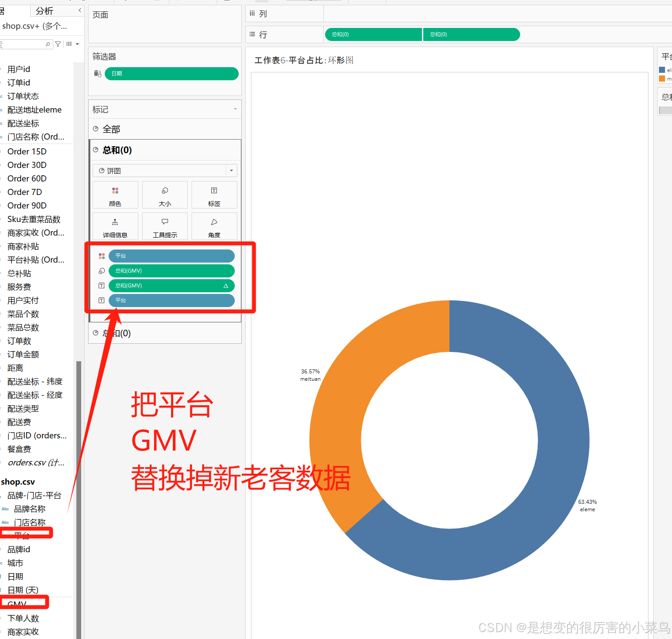
Task: Click the columns shelf icon beside 列
Action: (252, 14)
